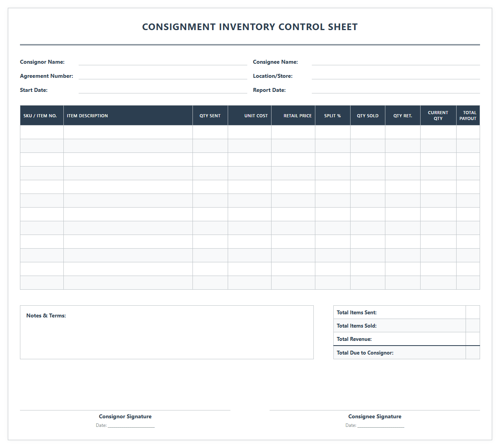
Task: Click the Location/Store label
Action: 273,76
